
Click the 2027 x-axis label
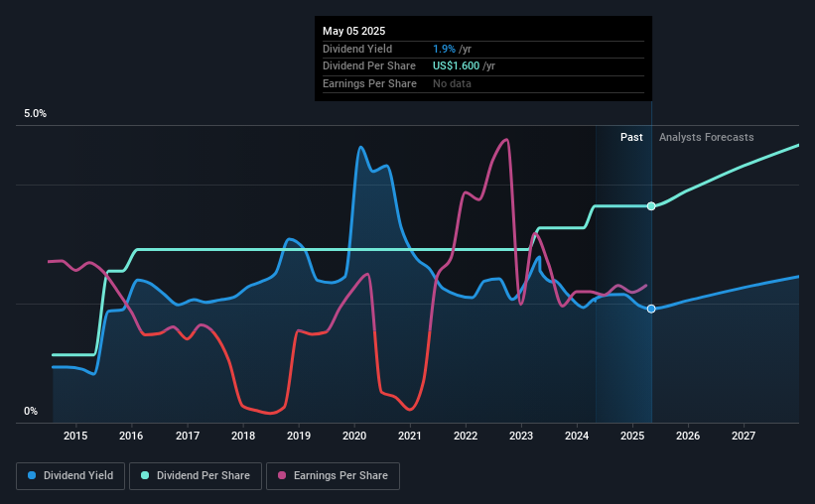click(744, 436)
